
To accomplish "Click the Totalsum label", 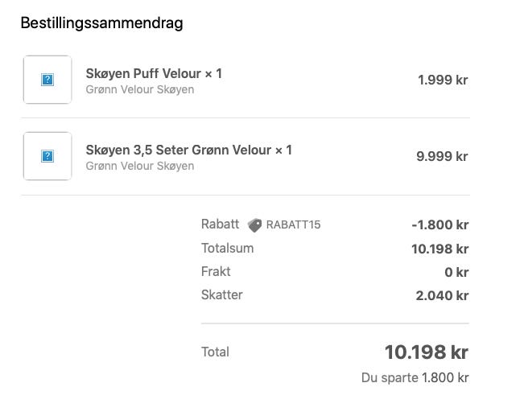I will pyautogui.click(x=227, y=248).
